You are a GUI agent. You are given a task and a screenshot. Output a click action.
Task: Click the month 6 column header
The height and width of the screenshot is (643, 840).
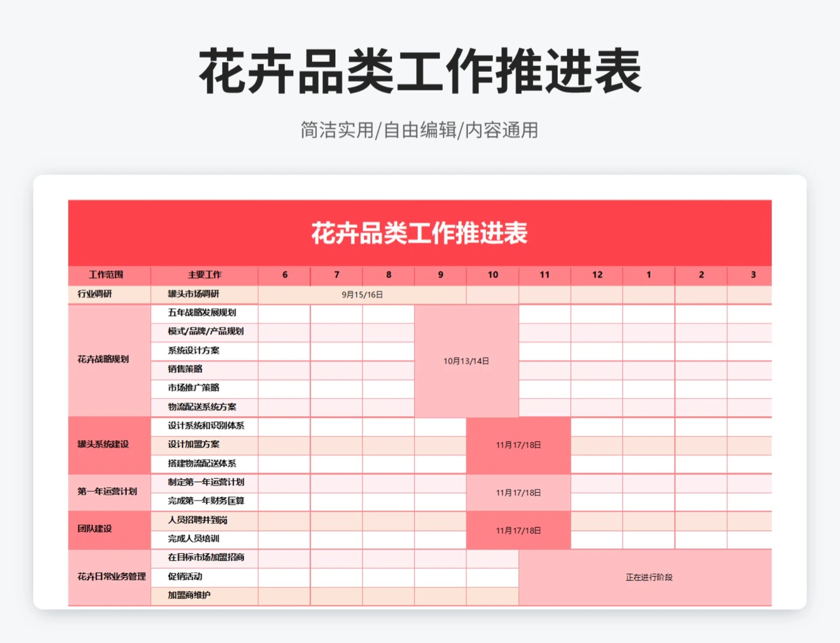pos(284,275)
